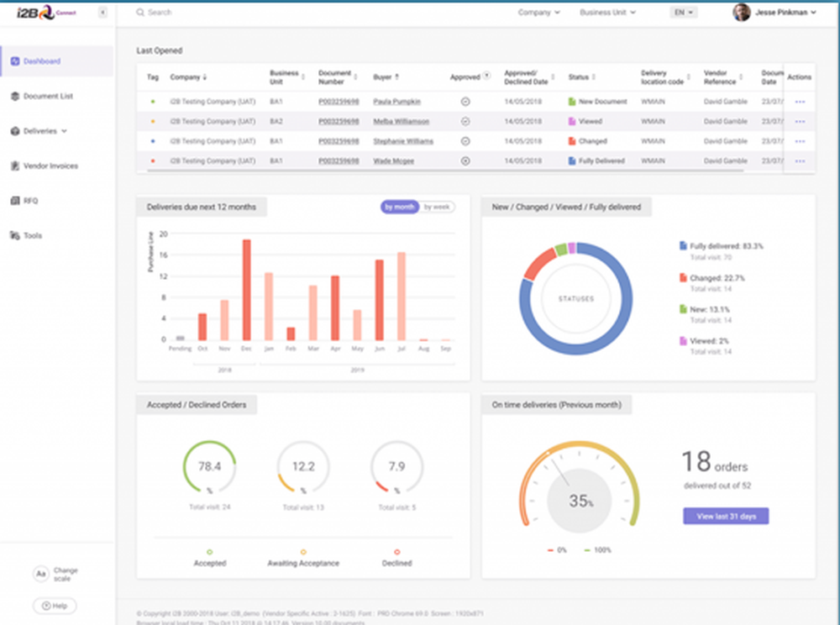This screenshot has width=840, height=625.
Task: Click the pink Viewed status icon
Action: click(571, 122)
